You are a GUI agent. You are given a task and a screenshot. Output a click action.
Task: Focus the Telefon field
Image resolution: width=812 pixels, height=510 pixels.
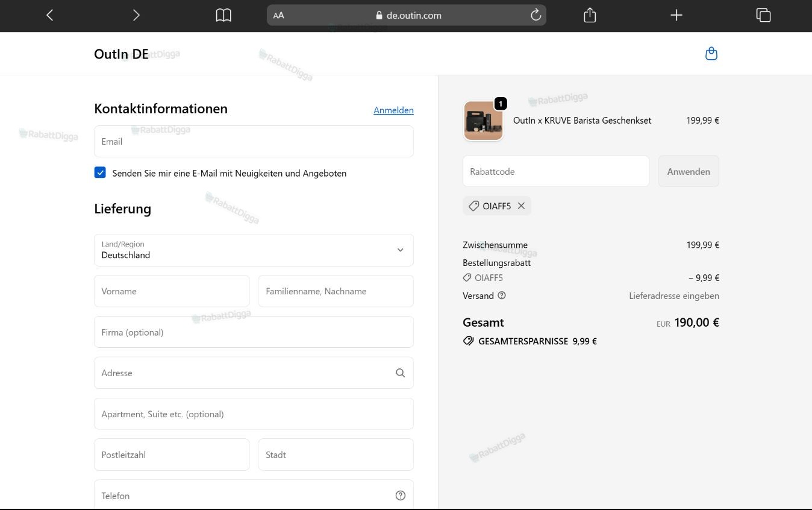coord(254,496)
